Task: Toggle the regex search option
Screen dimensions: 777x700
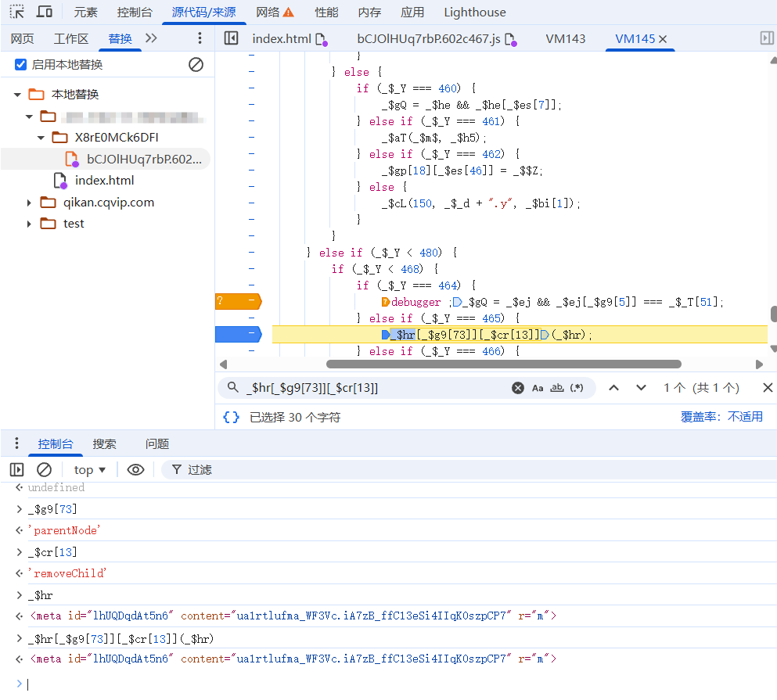Action: click(x=577, y=388)
